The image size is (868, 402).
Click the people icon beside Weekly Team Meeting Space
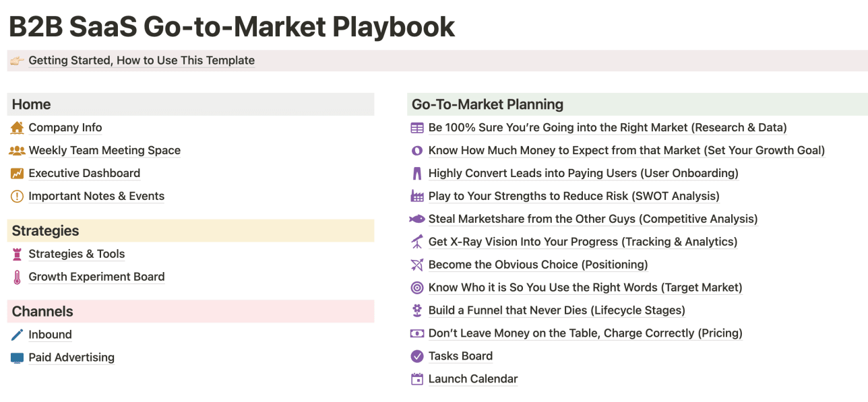tap(18, 150)
